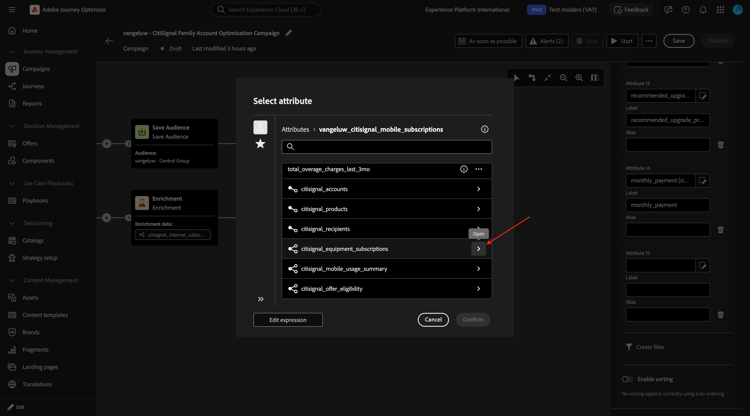Delete Attribute 13 with trash icon

coord(720,145)
